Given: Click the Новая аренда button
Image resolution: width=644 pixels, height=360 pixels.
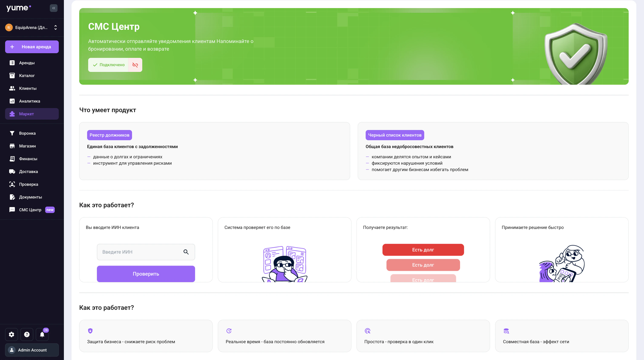Looking at the screenshot, I should coord(32,47).
